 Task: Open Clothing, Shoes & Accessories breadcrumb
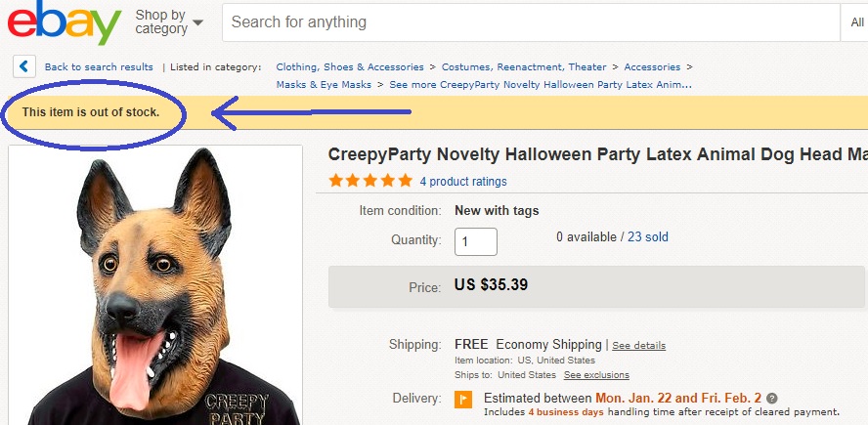coord(350,67)
